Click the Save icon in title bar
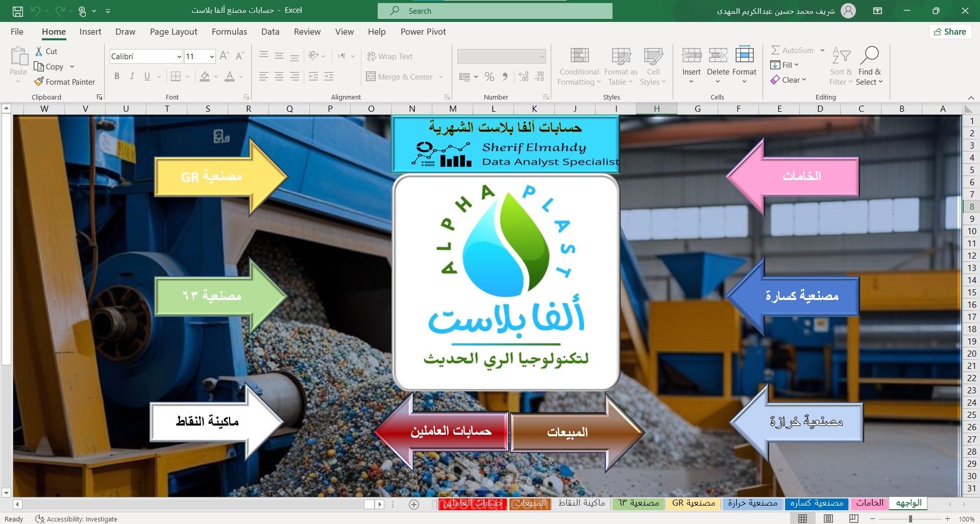The image size is (980, 524). [x=17, y=11]
